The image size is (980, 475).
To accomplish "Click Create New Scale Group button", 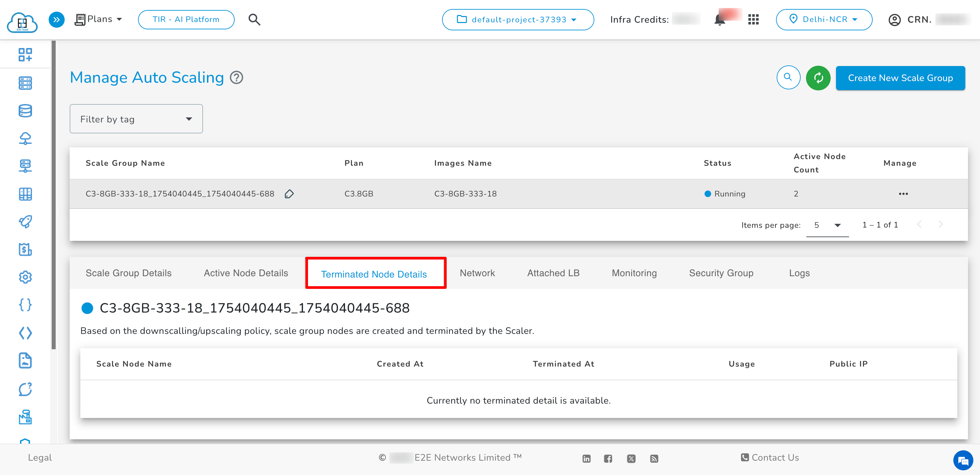I will click(x=900, y=78).
